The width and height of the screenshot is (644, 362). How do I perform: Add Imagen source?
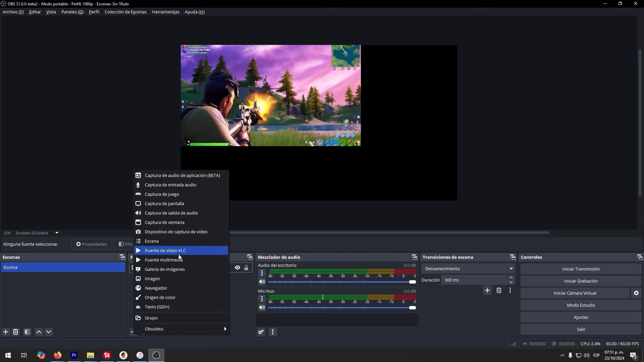(181, 279)
